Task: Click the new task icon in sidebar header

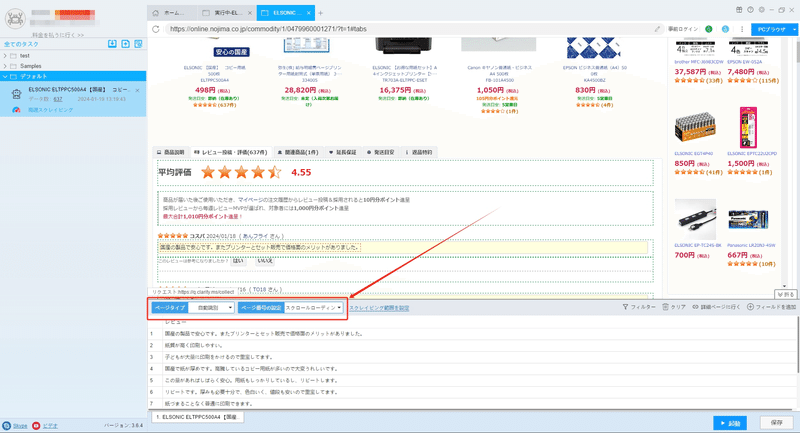Action: click(126, 44)
